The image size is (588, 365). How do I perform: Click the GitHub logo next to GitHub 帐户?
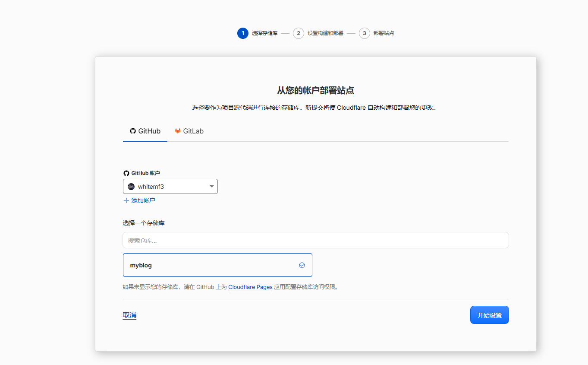click(x=126, y=173)
